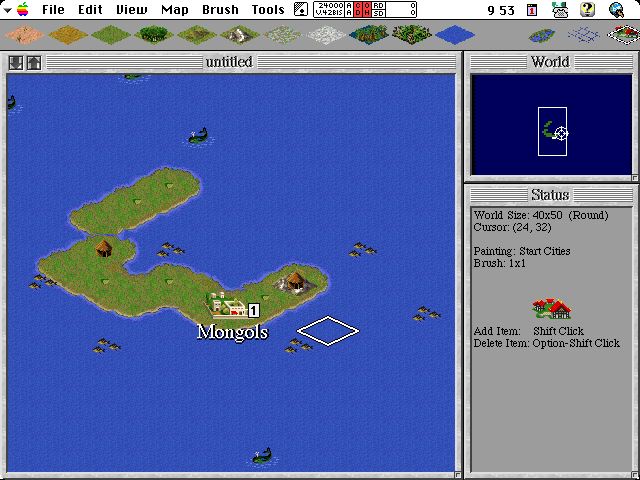Click the map window resize corner
Screen dimensions: 640x480
coord(458,475)
